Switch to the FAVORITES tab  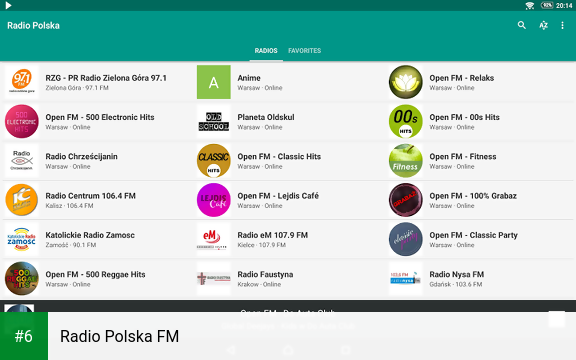pos(305,51)
